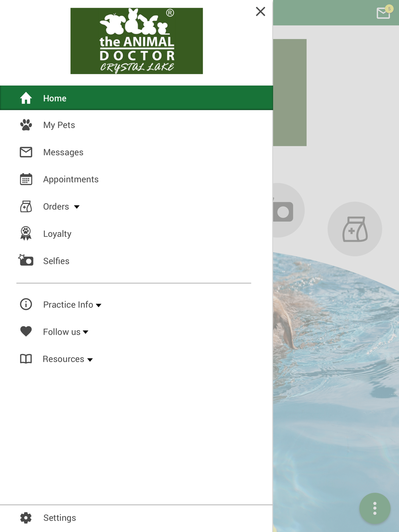
Task: Click the Practice Info circle-i icon
Action: [26, 304]
